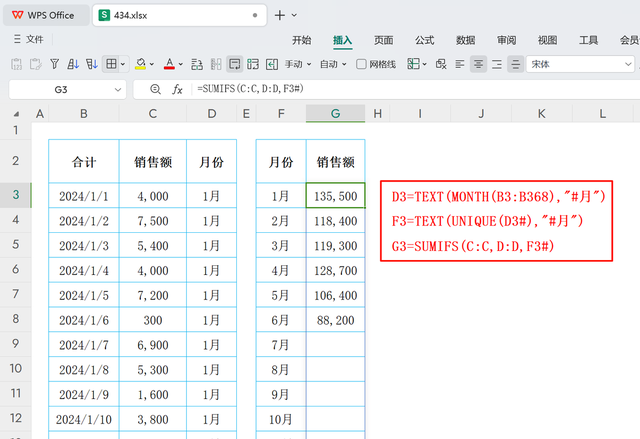Image resolution: width=640 pixels, height=439 pixels.
Task: Click the WPS Office logo icon
Action: tap(18, 15)
